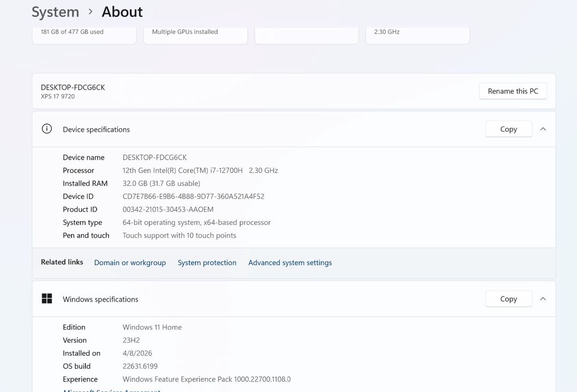The image size is (577, 392).
Task: Collapse the Device specifications section chevron
Action: (x=543, y=129)
